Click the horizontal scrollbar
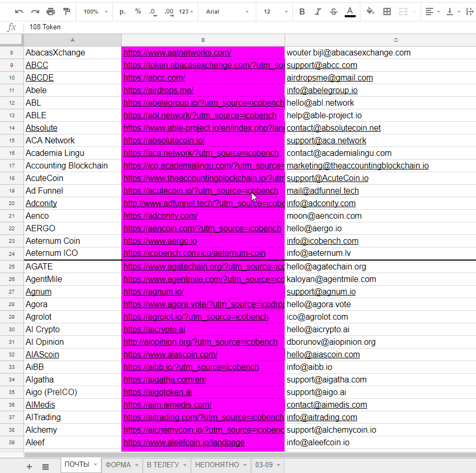The width and height of the screenshot is (476, 473). coord(250,455)
